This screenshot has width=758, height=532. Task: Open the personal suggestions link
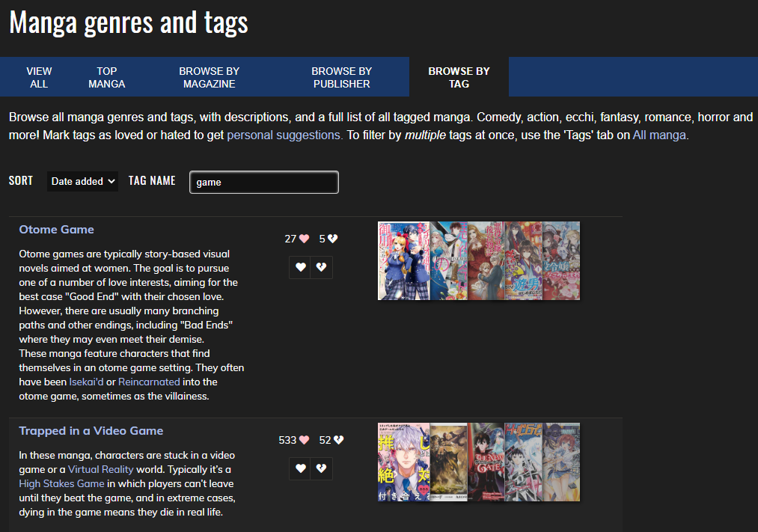coord(284,135)
